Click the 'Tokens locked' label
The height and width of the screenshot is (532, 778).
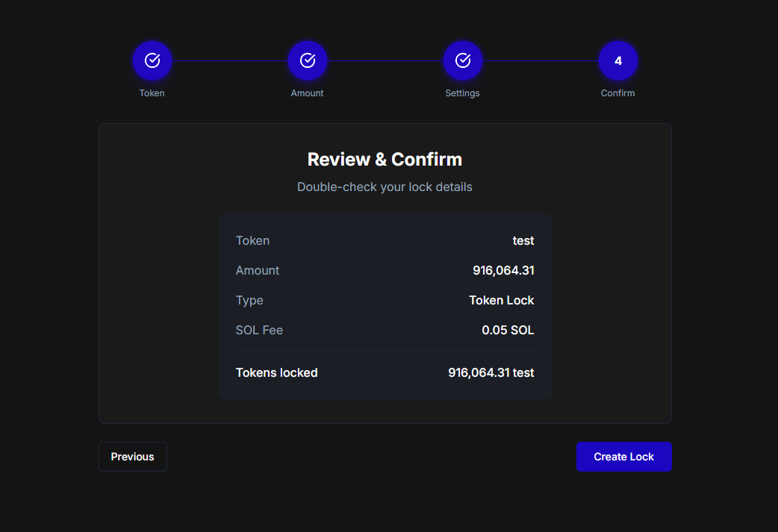click(276, 372)
